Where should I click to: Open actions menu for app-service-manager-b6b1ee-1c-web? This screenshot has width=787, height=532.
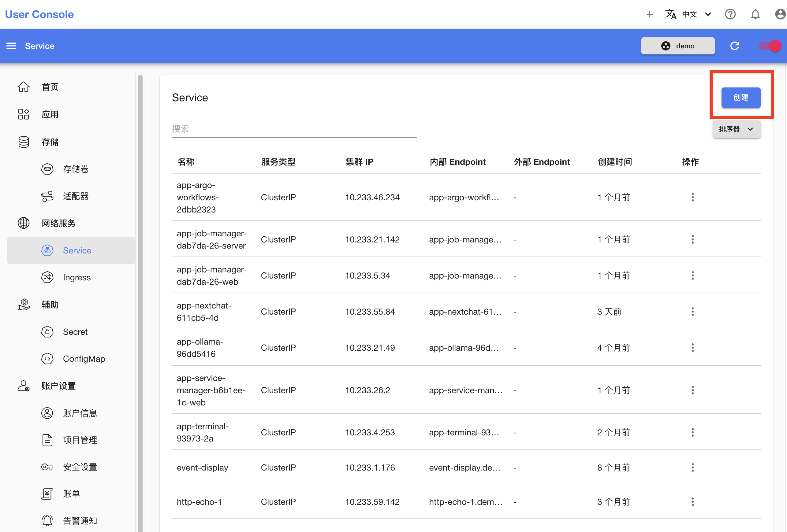coord(692,390)
